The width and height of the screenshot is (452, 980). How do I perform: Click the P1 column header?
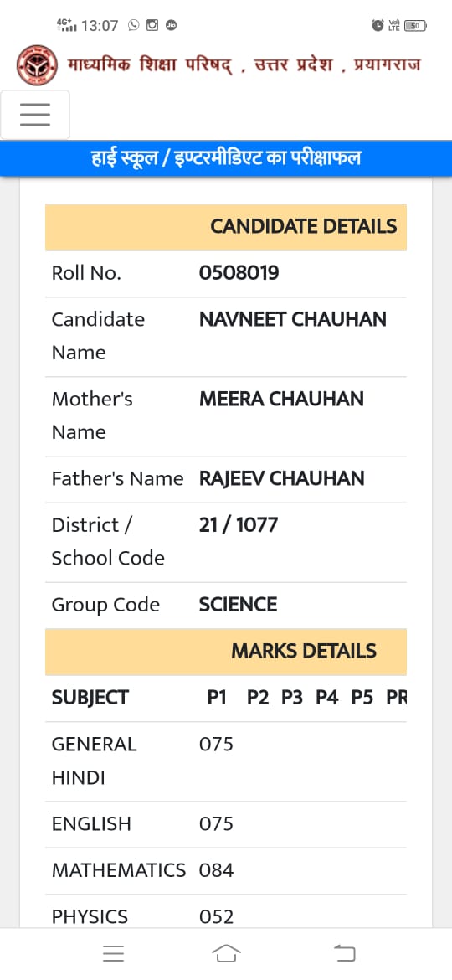coord(217,698)
